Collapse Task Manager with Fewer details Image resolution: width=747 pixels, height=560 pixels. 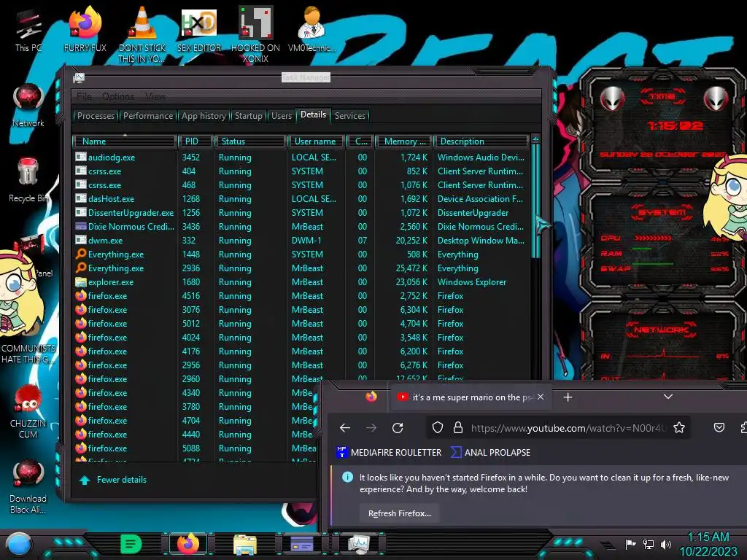point(113,480)
